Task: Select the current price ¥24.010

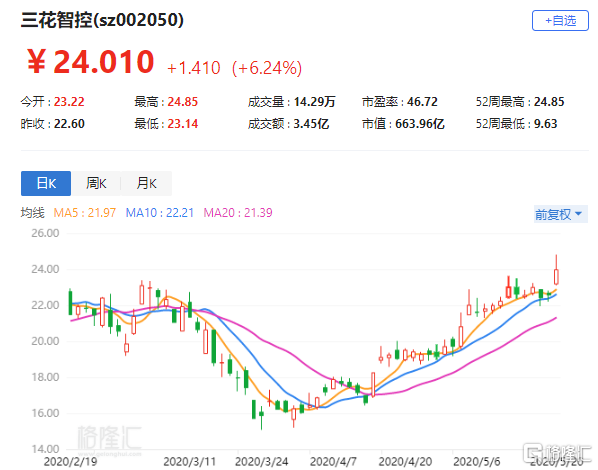Action: click(91, 62)
